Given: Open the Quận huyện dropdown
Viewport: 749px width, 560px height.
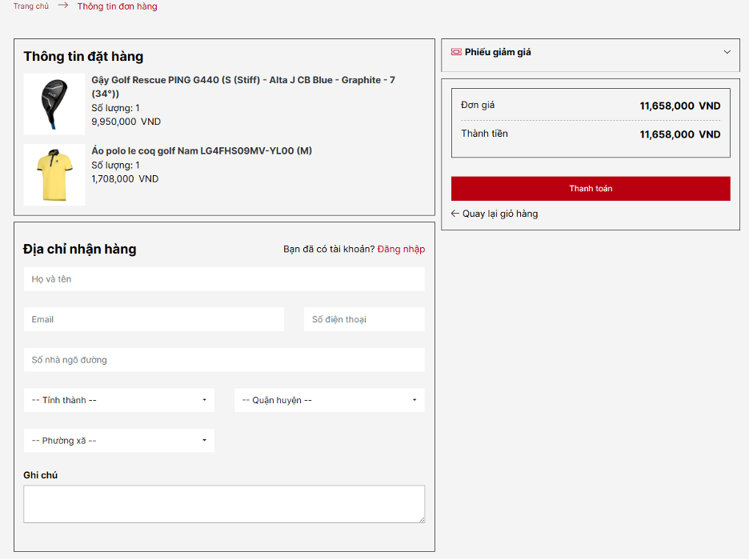Looking at the screenshot, I should tap(329, 400).
